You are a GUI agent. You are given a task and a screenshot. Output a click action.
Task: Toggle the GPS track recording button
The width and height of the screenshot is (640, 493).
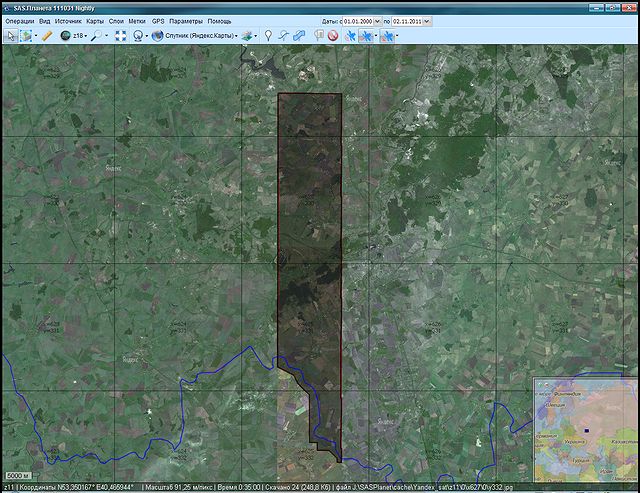click(x=367, y=35)
